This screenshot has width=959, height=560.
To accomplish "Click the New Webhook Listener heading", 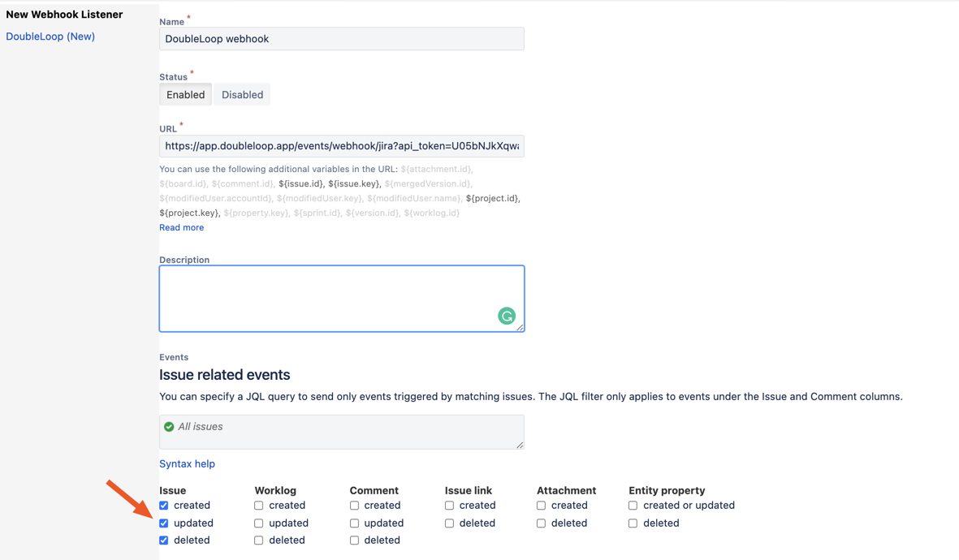I will (64, 15).
